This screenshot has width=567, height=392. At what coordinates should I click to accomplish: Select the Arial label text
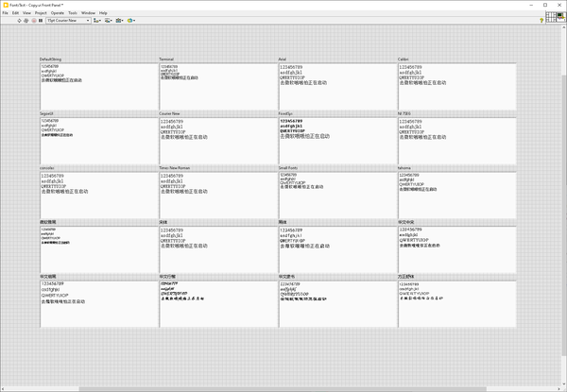click(282, 60)
